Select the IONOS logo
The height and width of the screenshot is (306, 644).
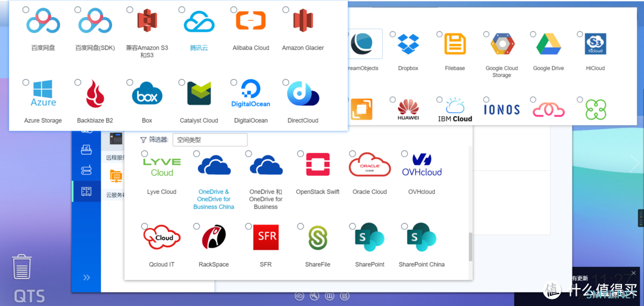502,110
